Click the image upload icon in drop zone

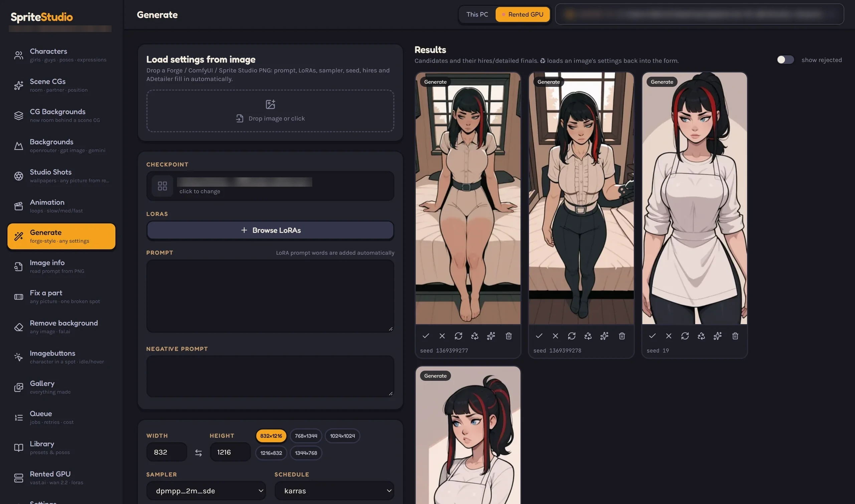pos(270,104)
